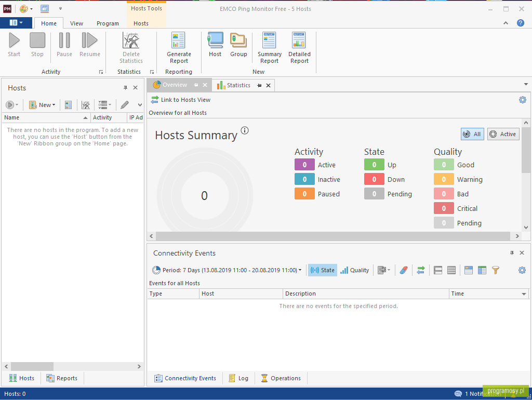Open the Statistics group dialog launcher
The width and height of the screenshot is (532, 400).
tap(152, 72)
